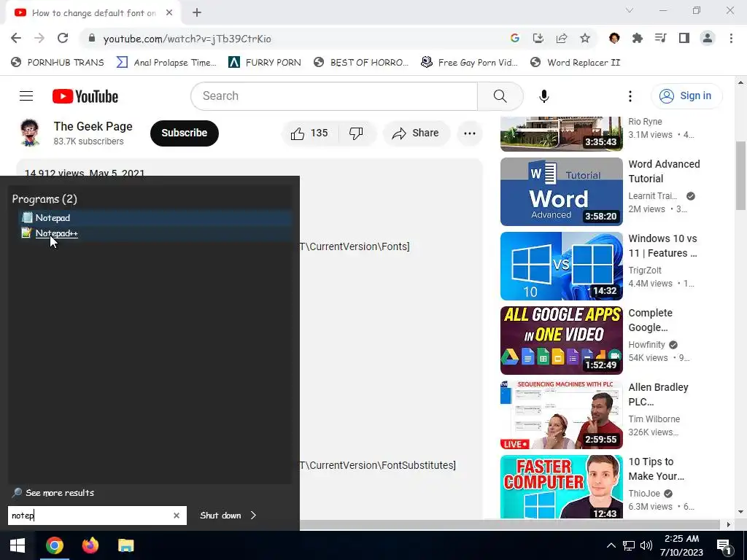The width and height of the screenshot is (747, 560).
Task: Expand the Shut down options arrow
Action: tap(253, 516)
